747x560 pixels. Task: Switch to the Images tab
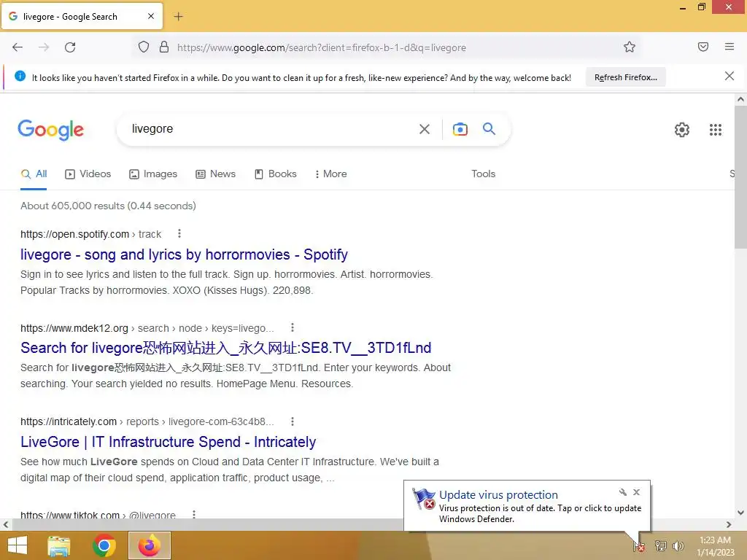click(x=153, y=174)
